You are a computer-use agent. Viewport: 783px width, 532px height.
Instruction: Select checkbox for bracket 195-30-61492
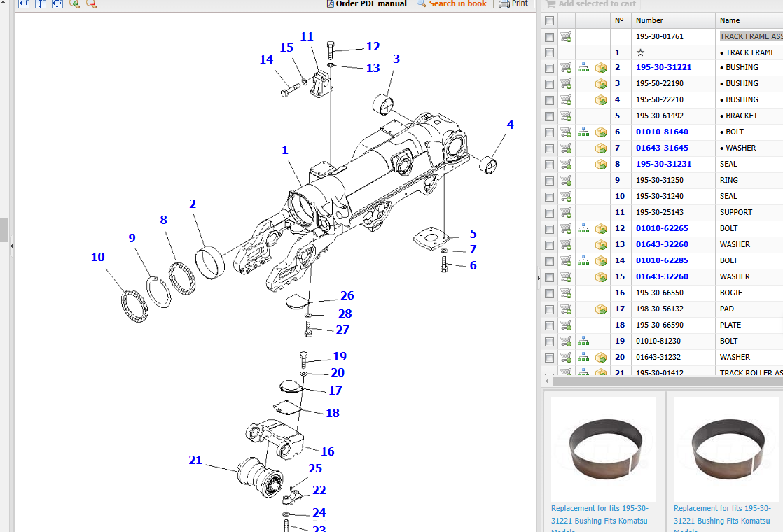pos(549,116)
